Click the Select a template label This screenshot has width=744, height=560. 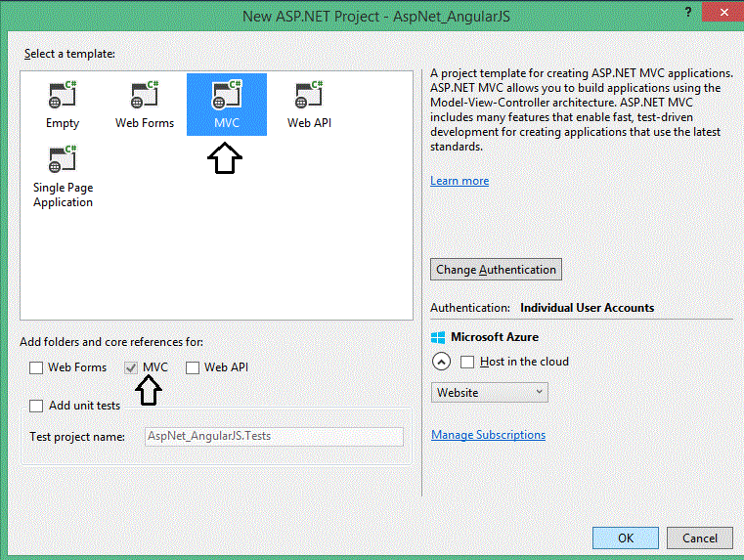pyautogui.click(x=69, y=54)
